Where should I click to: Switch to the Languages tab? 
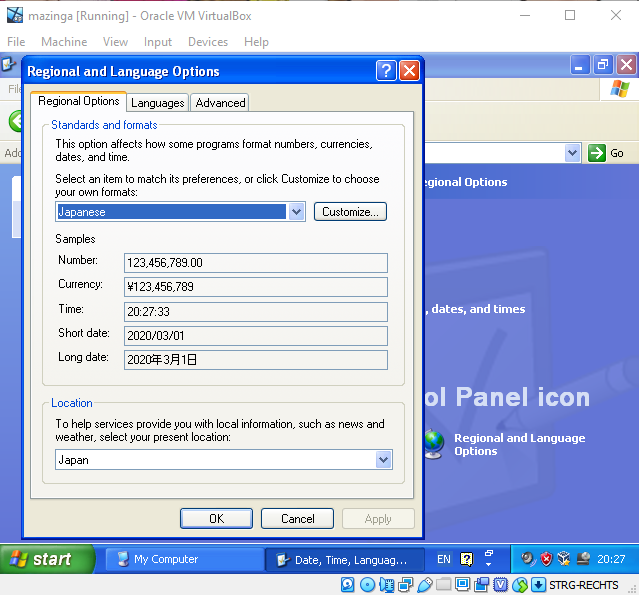click(158, 103)
